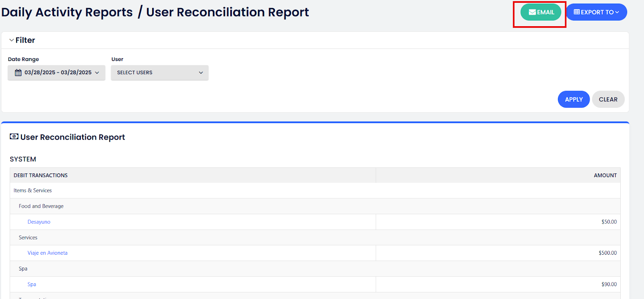
Task: Click the Amount column header
Action: coord(605,175)
